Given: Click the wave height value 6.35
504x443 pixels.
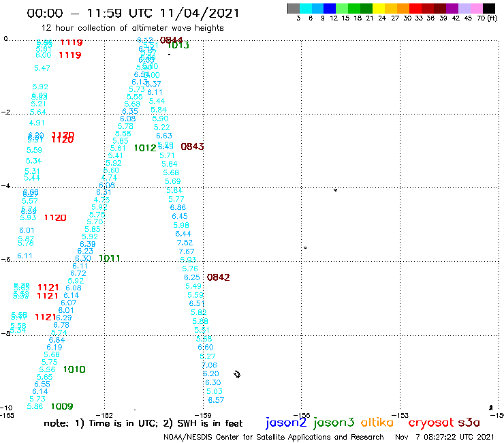Looking at the screenshot, I should point(130,111).
